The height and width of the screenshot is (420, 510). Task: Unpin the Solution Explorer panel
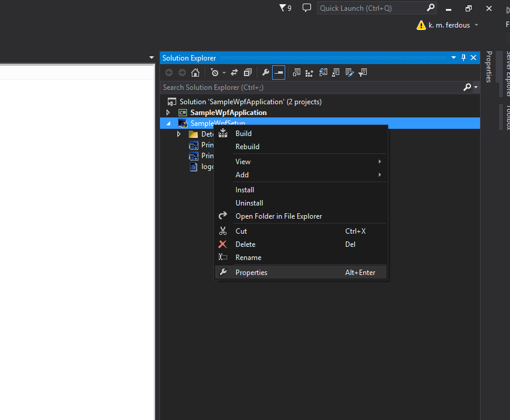pyautogui.click(x=462, y=58)
